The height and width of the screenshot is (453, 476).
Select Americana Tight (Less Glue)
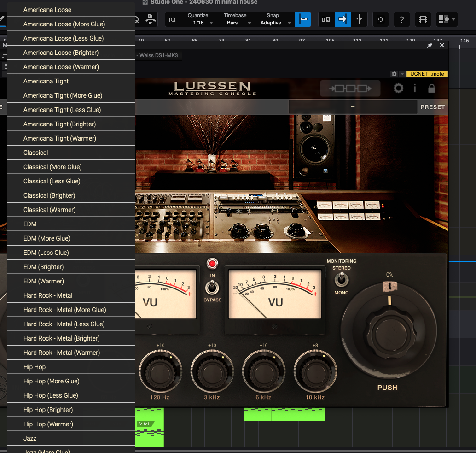[x=71, y=110]
